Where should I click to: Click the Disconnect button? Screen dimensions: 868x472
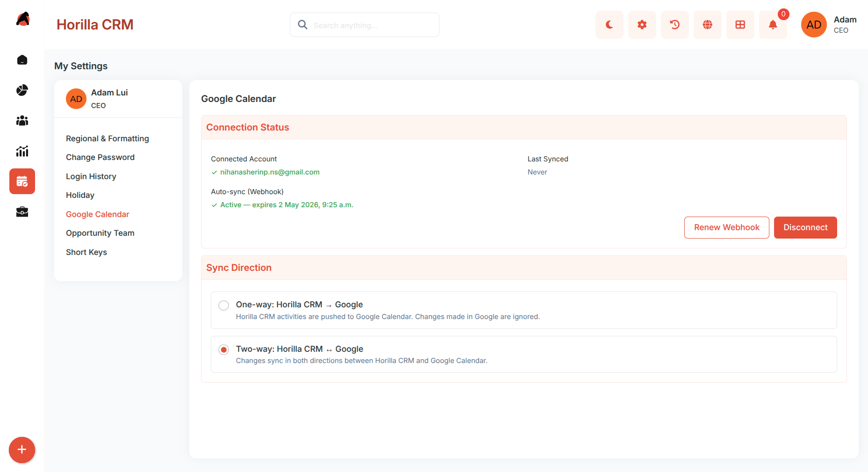pyautogui.click(x=805, y=227)
